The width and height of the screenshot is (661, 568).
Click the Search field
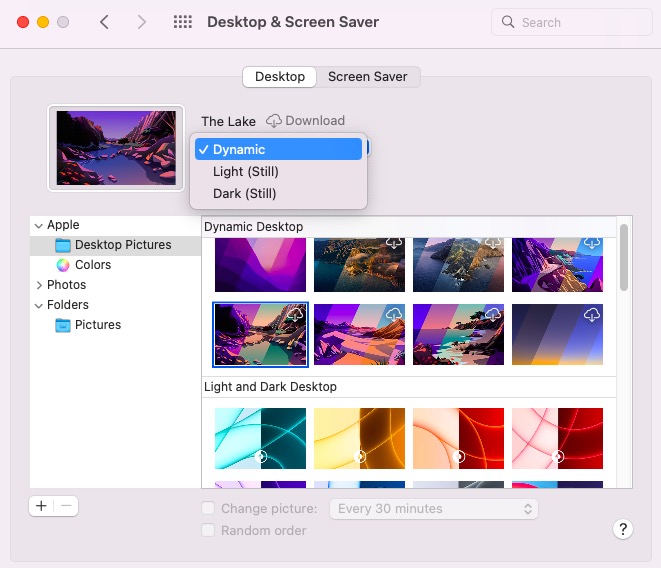[x=570, y=22]
